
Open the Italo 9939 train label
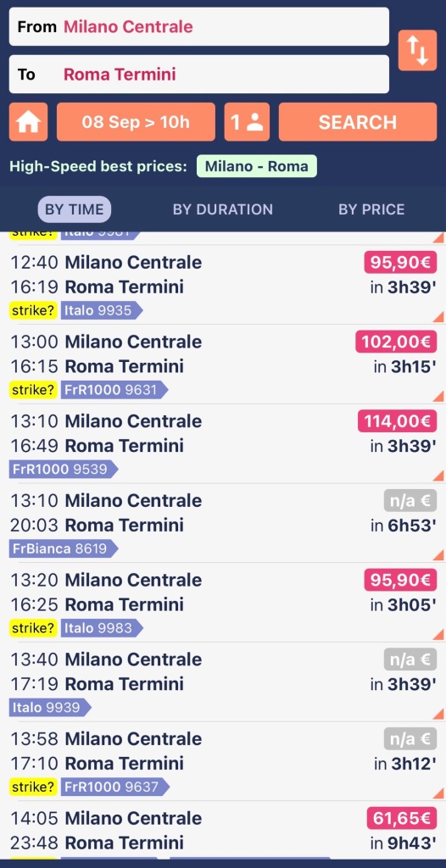(x=50, y=708)
